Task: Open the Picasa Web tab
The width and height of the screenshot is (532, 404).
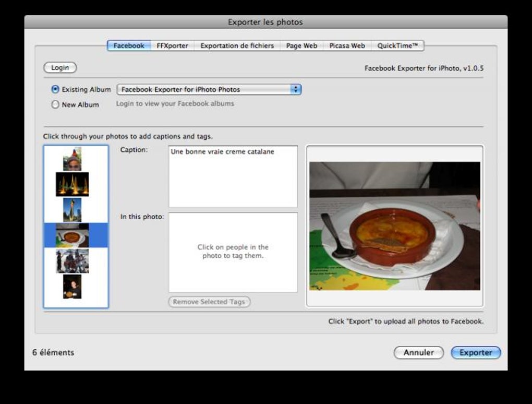Action: coord(347,45)
